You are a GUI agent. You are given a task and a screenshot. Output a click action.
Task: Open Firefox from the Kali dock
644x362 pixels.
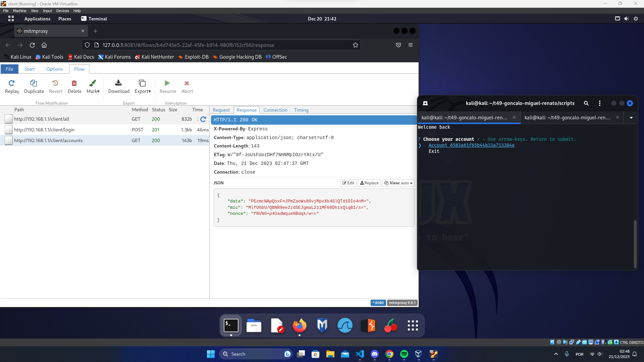(300, 325)
